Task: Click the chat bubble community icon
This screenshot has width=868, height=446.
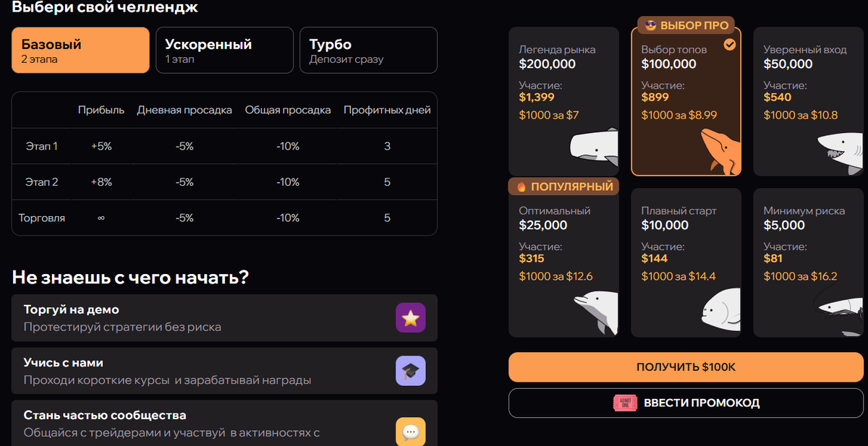Action: click(410, 432)
